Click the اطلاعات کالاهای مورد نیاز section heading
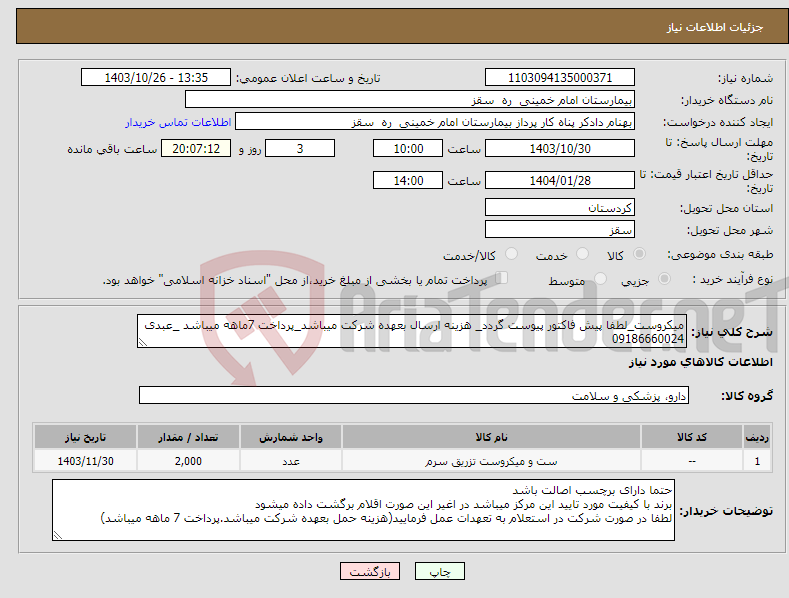Image resolution: width=789 pixels, height=598 pixels. [x=700, y=362]
